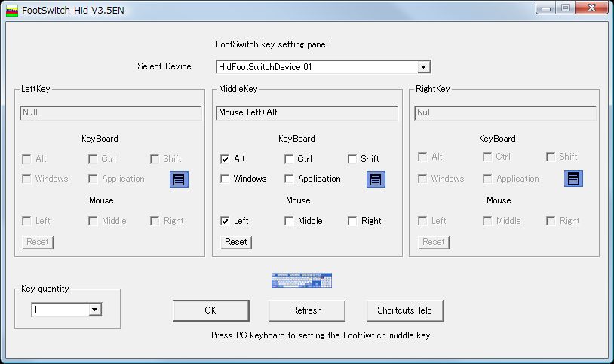Click the OK button
The height and width of the screenshot is (364, 614).
click(210, 310)
